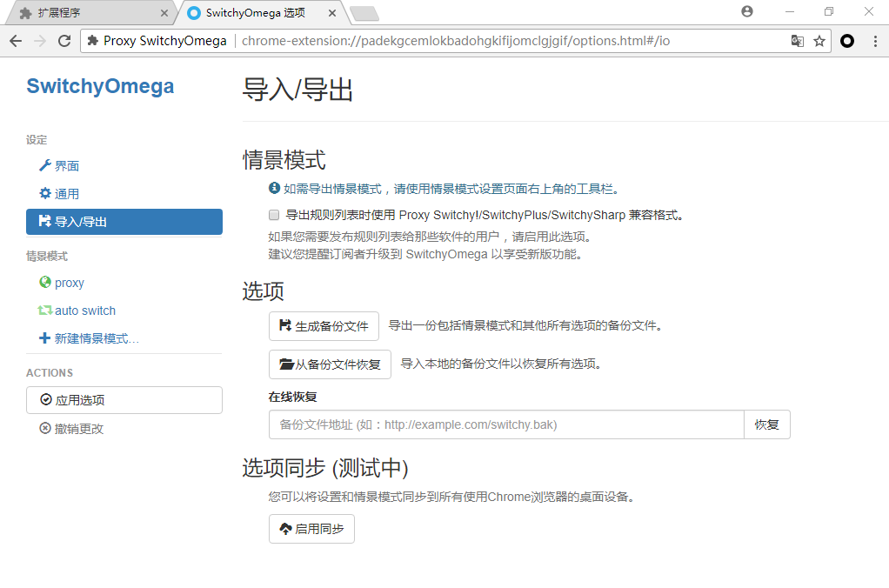
Task: Switch to the 扩展程序 browser tab
Action: point(90,12)
